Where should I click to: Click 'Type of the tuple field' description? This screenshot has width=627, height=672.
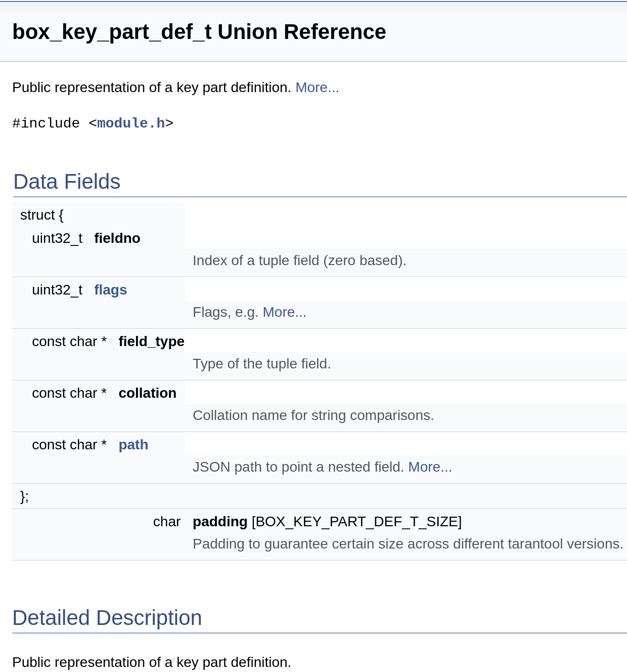click(x=261, y=364)
